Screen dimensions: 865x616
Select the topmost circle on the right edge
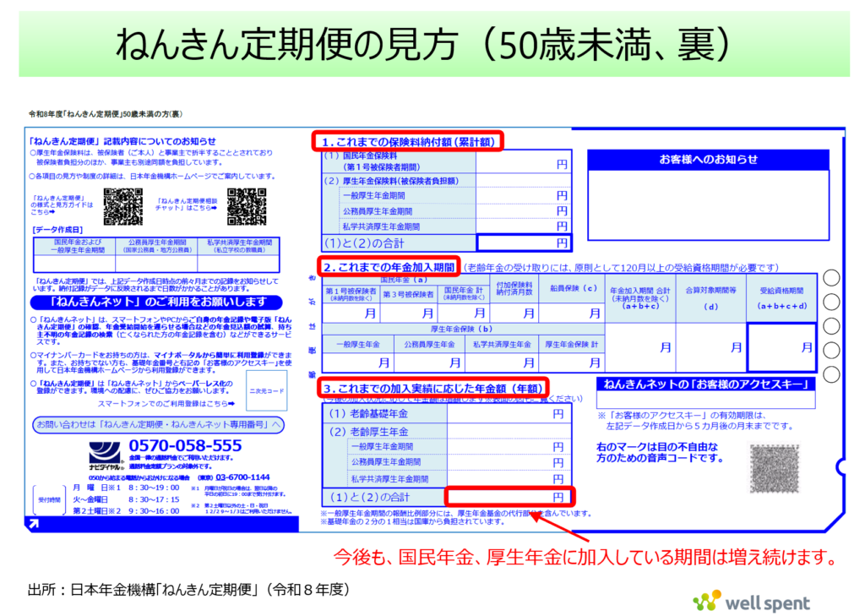[831, 277]
